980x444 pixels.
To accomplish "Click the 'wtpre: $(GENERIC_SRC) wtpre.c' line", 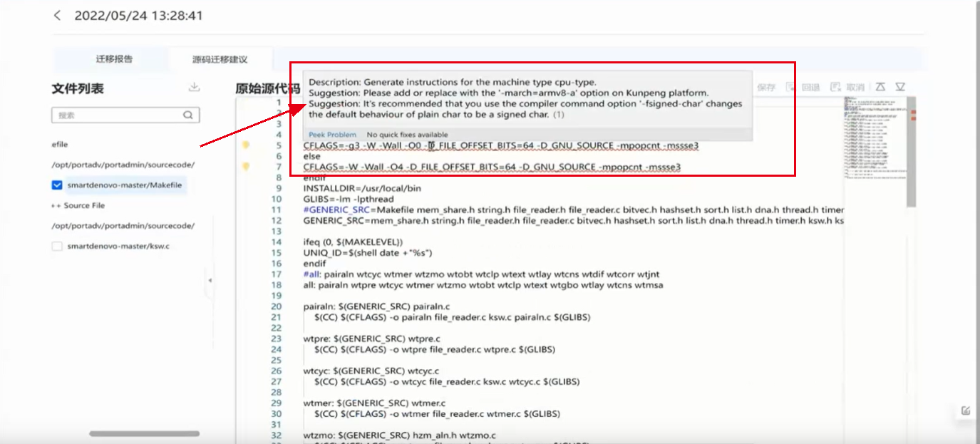I will (371, 339).
